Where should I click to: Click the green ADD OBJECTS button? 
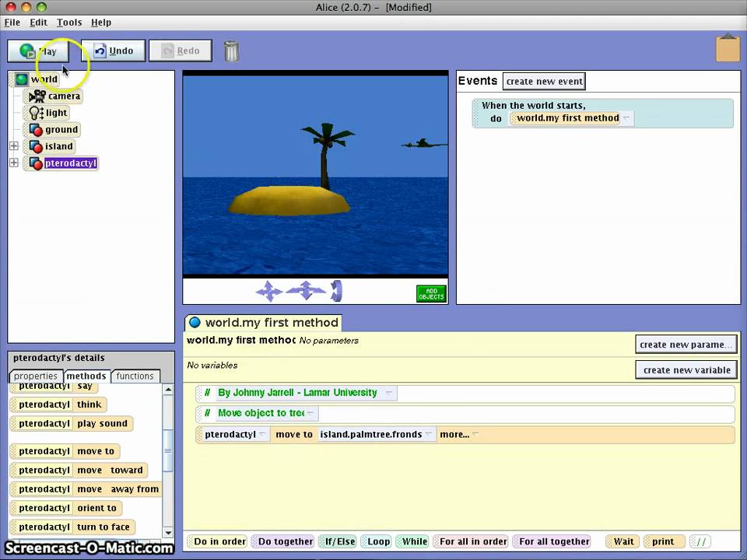[x=431, y=294]
